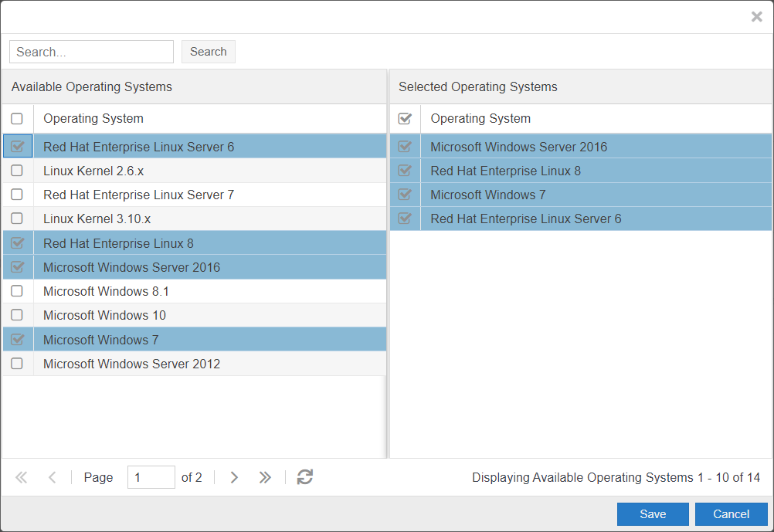Jump to the first page arrow
This screenshot has width=774, height=532.
click(x=22, y=477)
